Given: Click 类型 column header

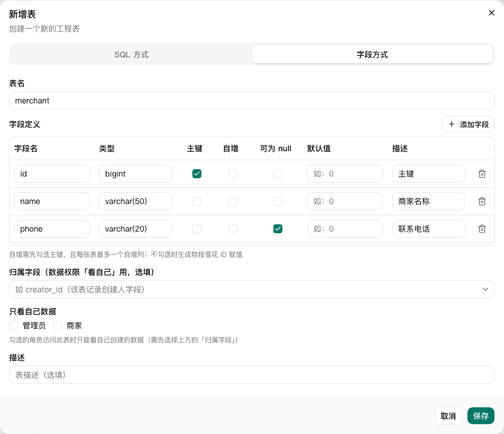Looking at the screenshot, I should tap(107, 148).
